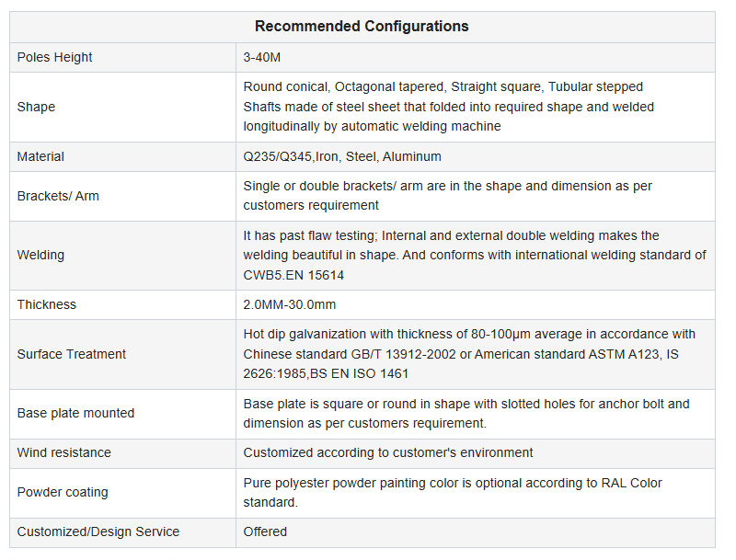Select the Shape row label
This screenshot has width=736, height=560.
[36, 107]
